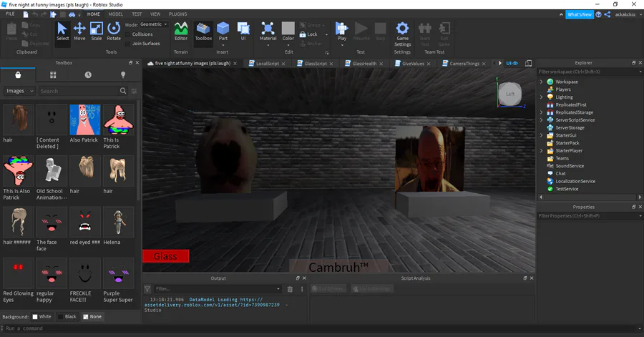Image resolution: width=644 pixels, height=337 pixels.
Task: Click the Share icon in title ribbon
Action: 608,14
